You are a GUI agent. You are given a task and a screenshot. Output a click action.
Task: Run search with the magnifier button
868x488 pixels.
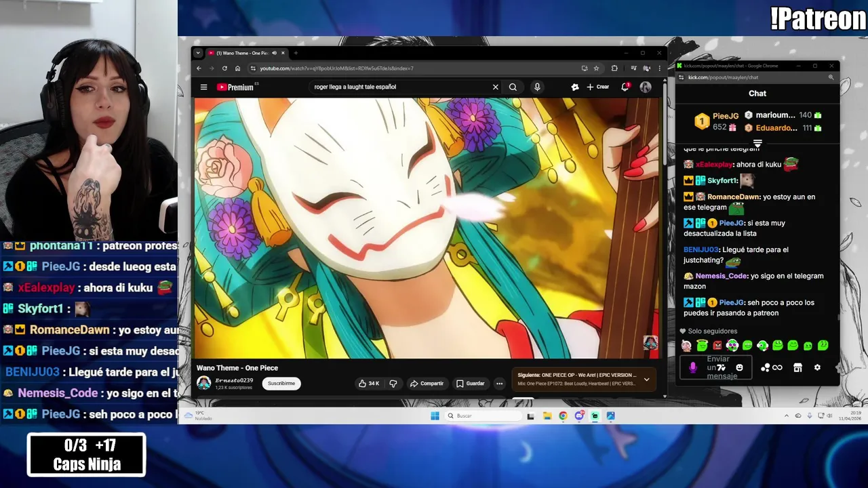pos(513,87)
